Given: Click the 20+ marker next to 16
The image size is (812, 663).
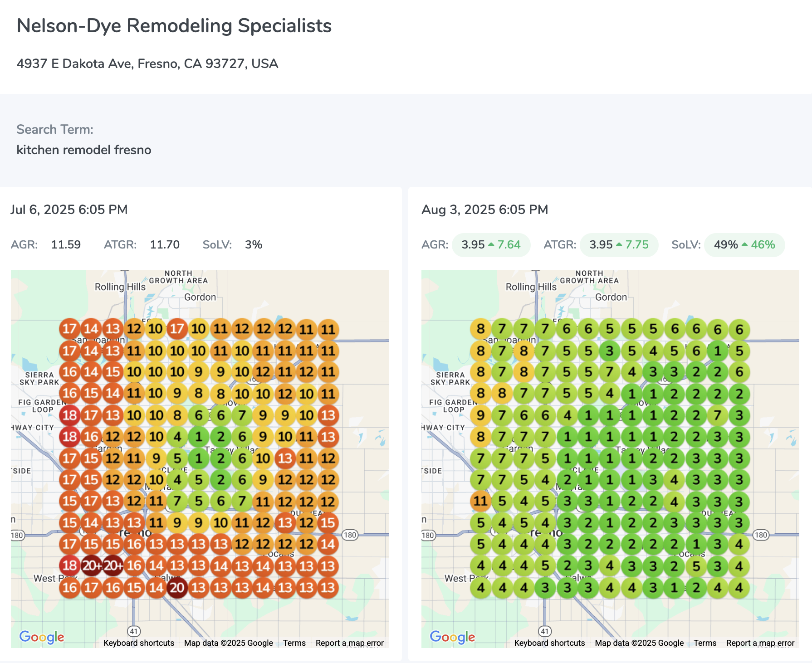Looking at the screenshot, I should (x=113, y=566).
